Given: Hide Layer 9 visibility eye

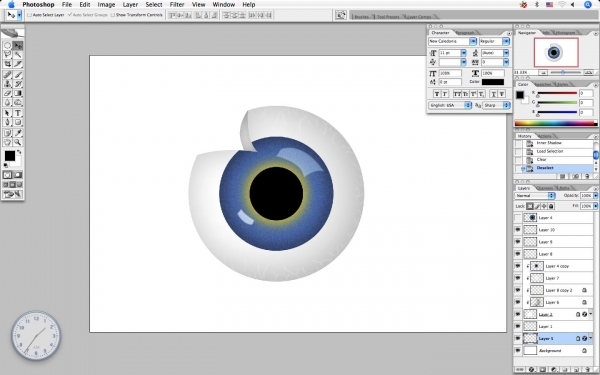Looking at the screenshot, I should tap(517, 242).
